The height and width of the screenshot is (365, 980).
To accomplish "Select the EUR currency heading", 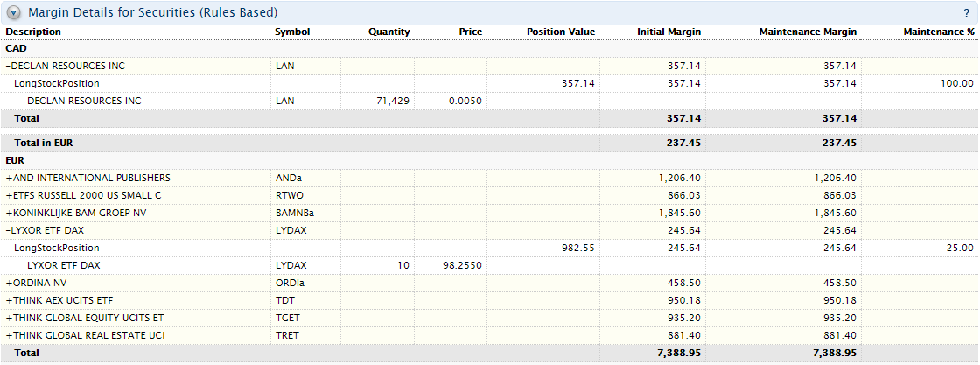I will [x=15, y=161].
